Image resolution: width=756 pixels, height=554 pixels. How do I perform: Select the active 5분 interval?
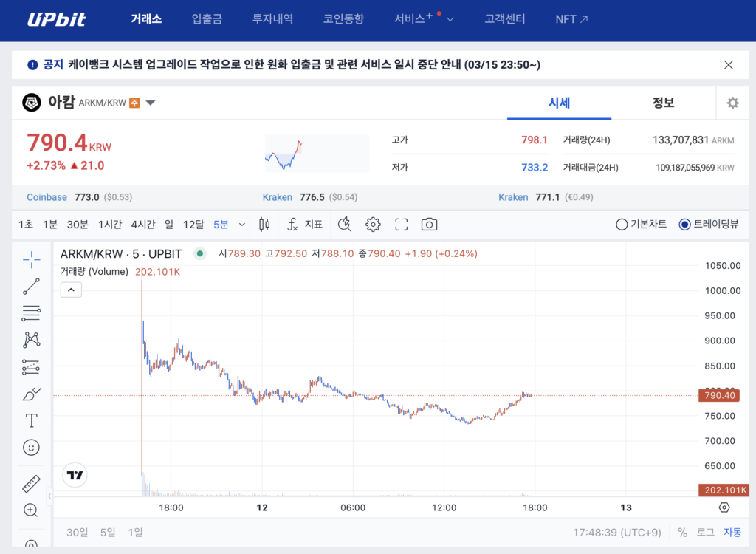click(x=221, y=225)
